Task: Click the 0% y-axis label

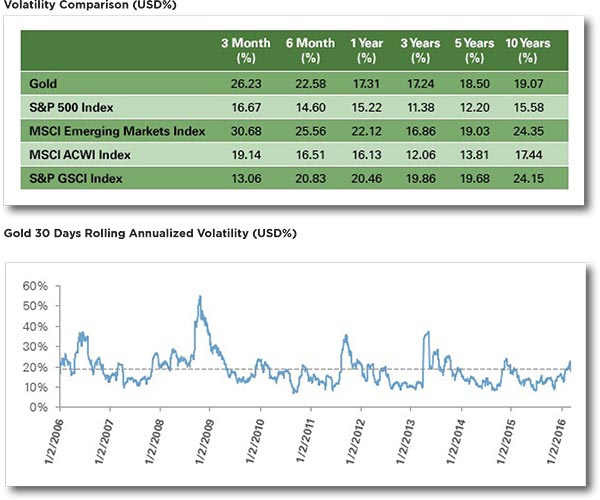Action: [39, 407]
